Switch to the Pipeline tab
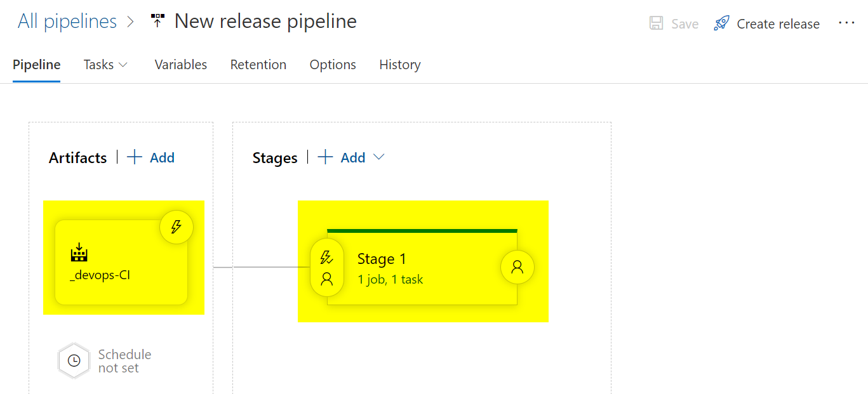The width and height of the screenshot is (868, 394). (x=37, y=65)
